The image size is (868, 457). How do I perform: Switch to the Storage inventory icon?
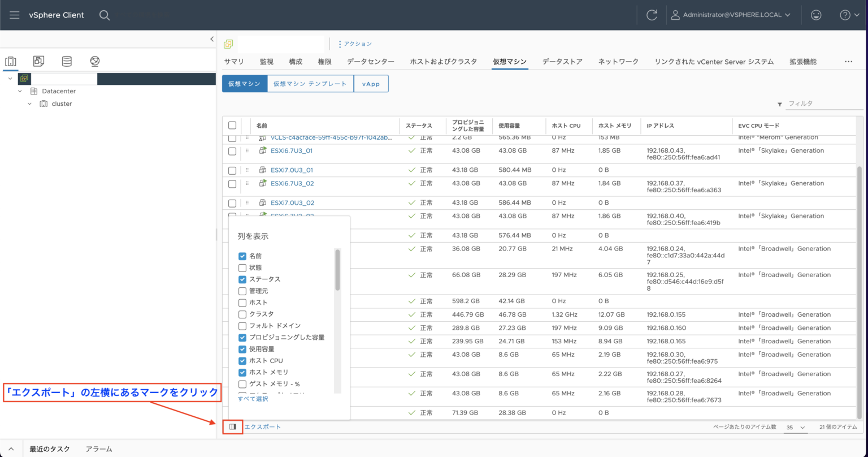tap(66, 61)
